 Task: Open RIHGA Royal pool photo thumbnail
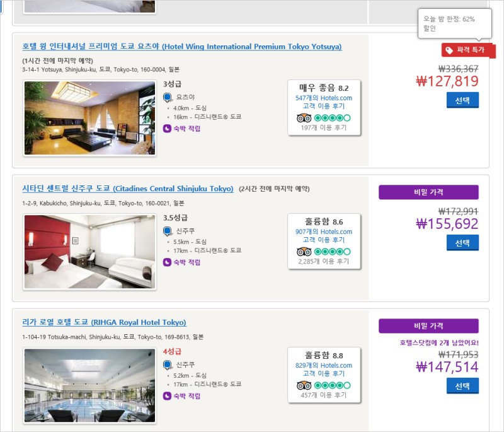pos(89,385)
